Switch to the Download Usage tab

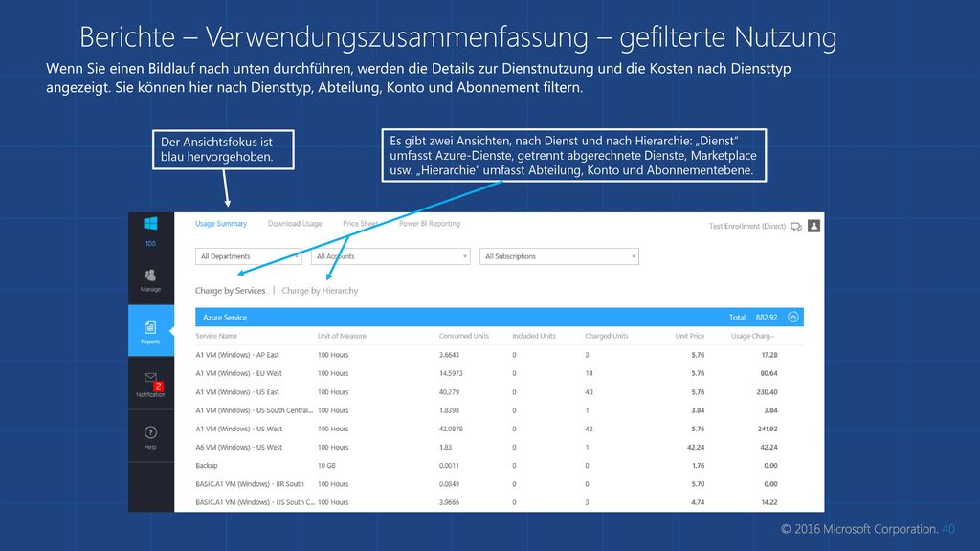pos(295,224)
